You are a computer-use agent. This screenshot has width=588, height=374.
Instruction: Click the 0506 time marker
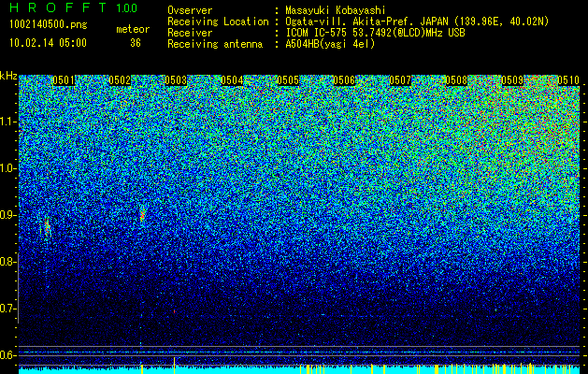click(344, 80)
